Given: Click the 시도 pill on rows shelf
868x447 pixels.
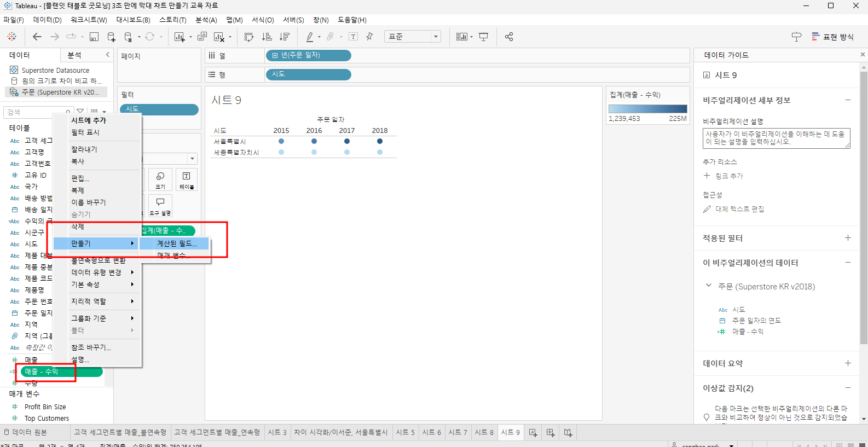Looking at the screenshot, I should [308, 74].
